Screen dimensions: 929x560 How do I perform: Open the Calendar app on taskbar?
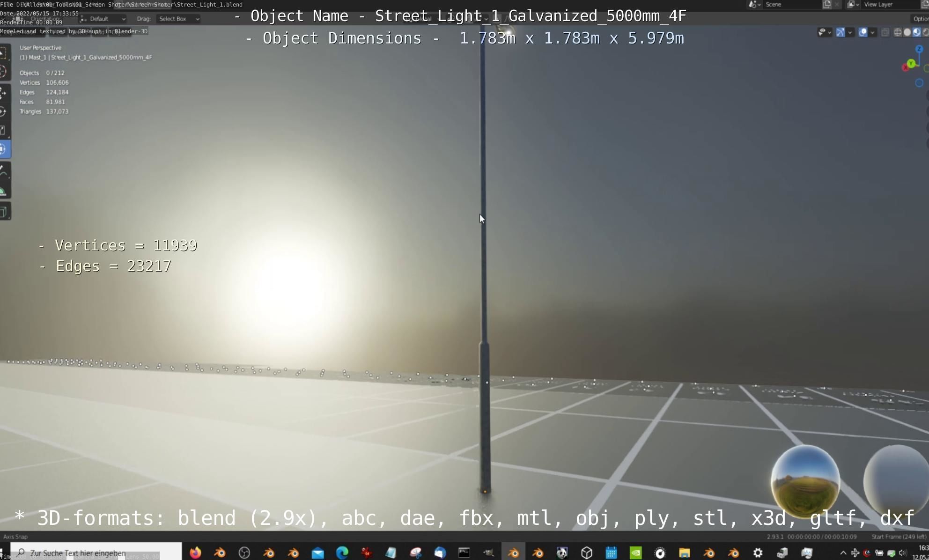pyautogui.click(x=611, y=553)
